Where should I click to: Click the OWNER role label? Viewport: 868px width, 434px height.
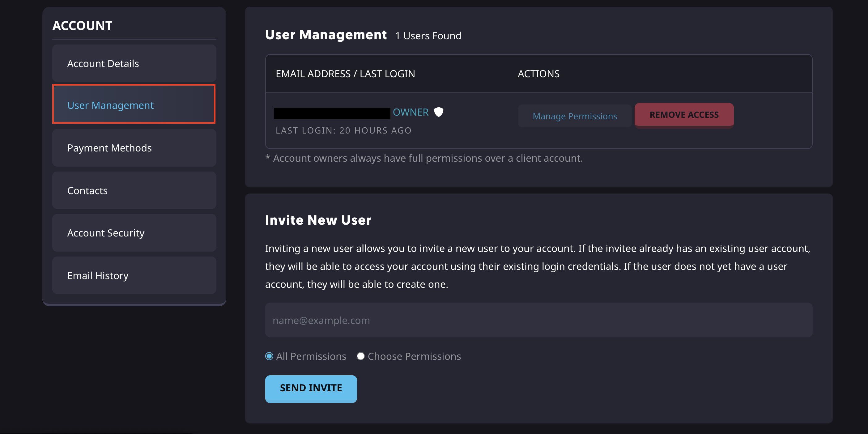411,112
